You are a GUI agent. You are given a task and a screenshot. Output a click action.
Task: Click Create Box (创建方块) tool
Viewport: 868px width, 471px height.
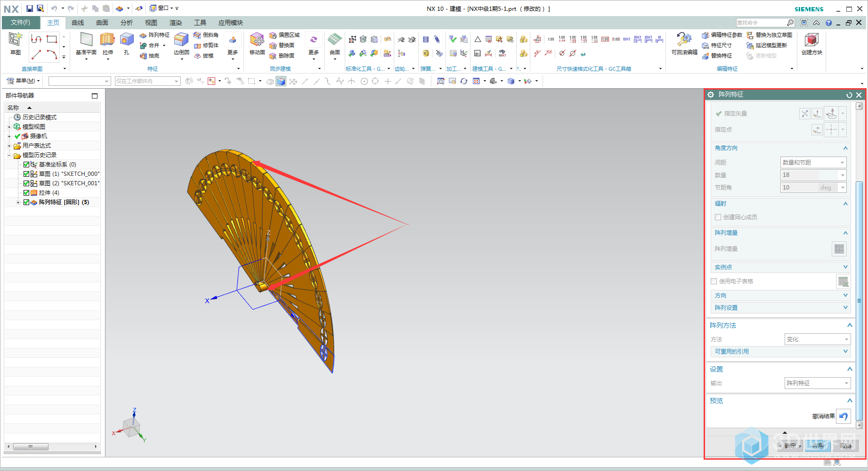point(811,43)
